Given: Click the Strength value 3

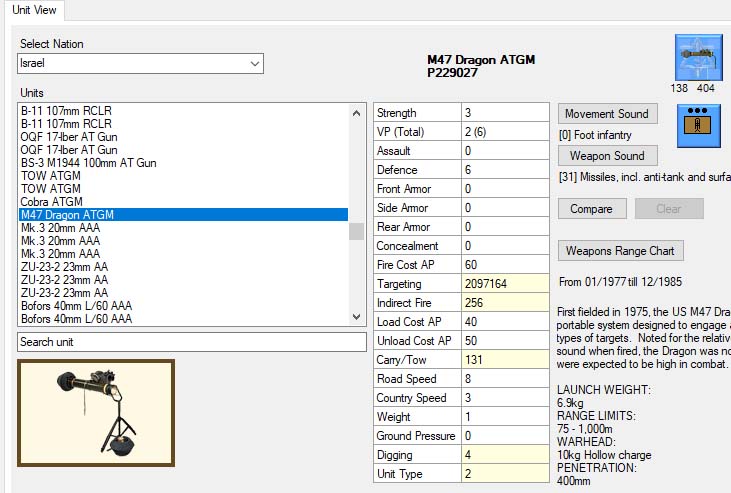Looking at the screenshot, I should 505,113.
